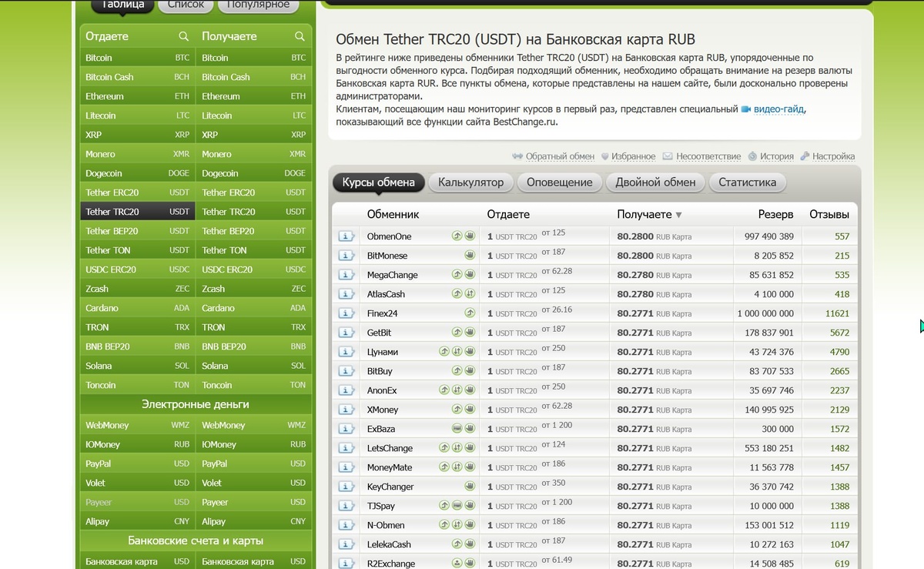Open the Оповещение tab
924x569 pixels.
(x=560, y=182)
